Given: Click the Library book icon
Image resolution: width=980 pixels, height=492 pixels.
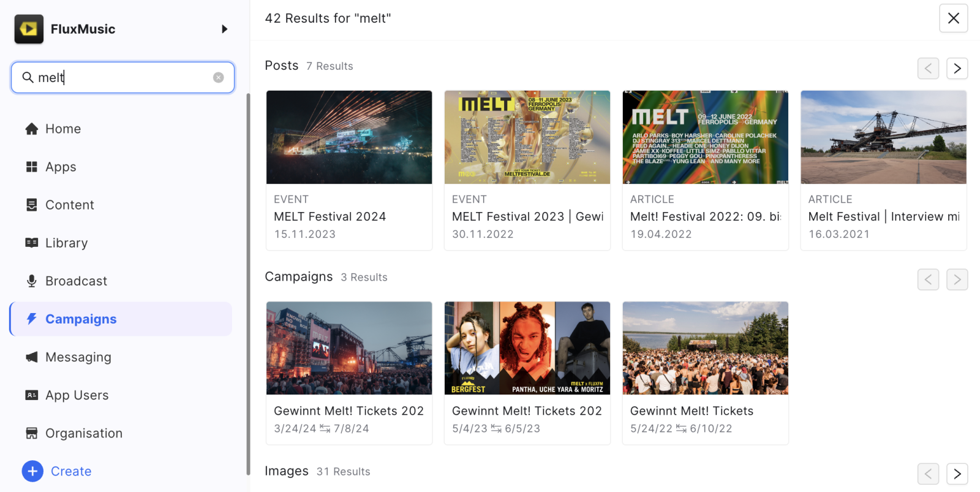Looking at the screenshot, I should 32,243.
